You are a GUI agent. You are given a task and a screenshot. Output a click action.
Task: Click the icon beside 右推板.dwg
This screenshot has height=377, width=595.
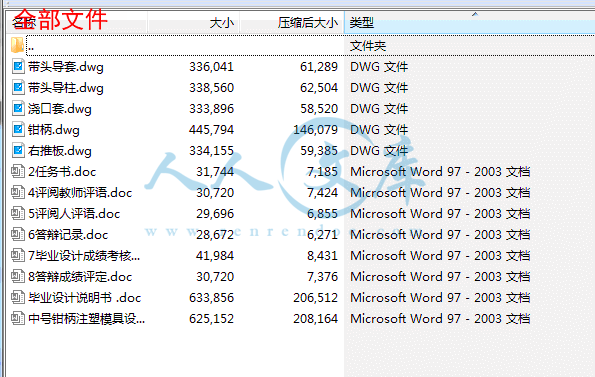pyautogui.click(x=18, y=151)
